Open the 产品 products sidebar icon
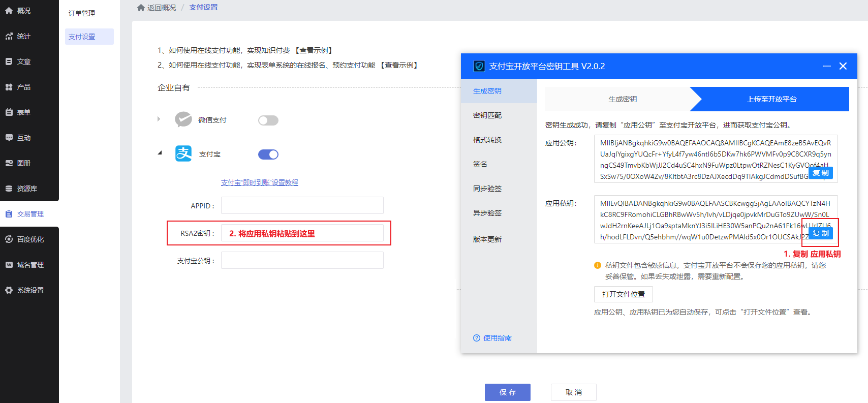Image resolution: width=868 pixels, height=403 pixels. click(x=9, y=87)
